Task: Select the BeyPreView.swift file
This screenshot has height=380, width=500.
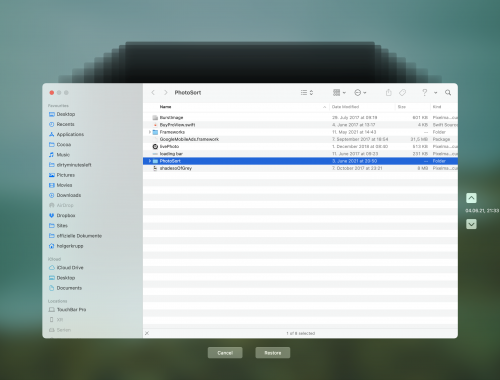Action: click(300, 125)
